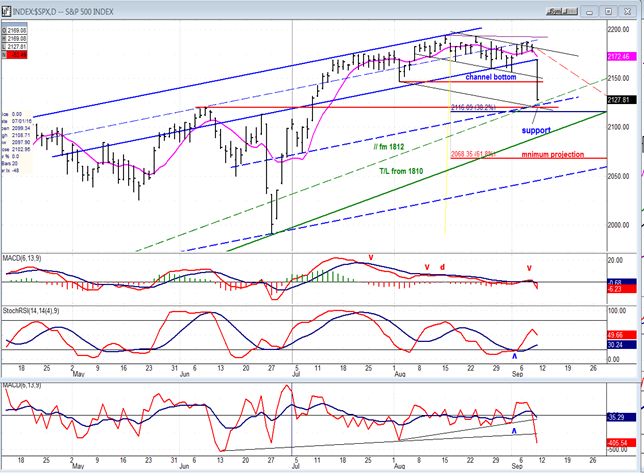644x473 pixels.
Task: Click the StochRSI(14,14(4),9) indicator label
Action: [31, 311]
